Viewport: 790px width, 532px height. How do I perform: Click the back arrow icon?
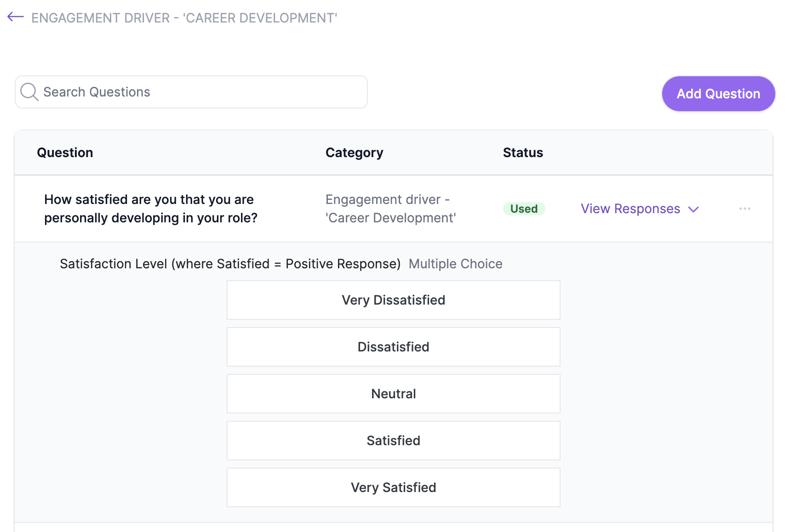(x=16, y=17)
